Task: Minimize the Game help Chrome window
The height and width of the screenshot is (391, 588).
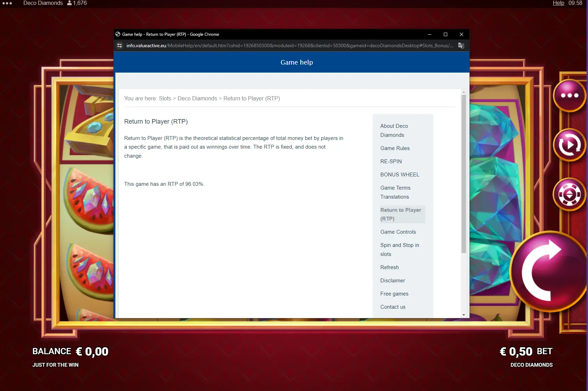Action: click(430, 34)
